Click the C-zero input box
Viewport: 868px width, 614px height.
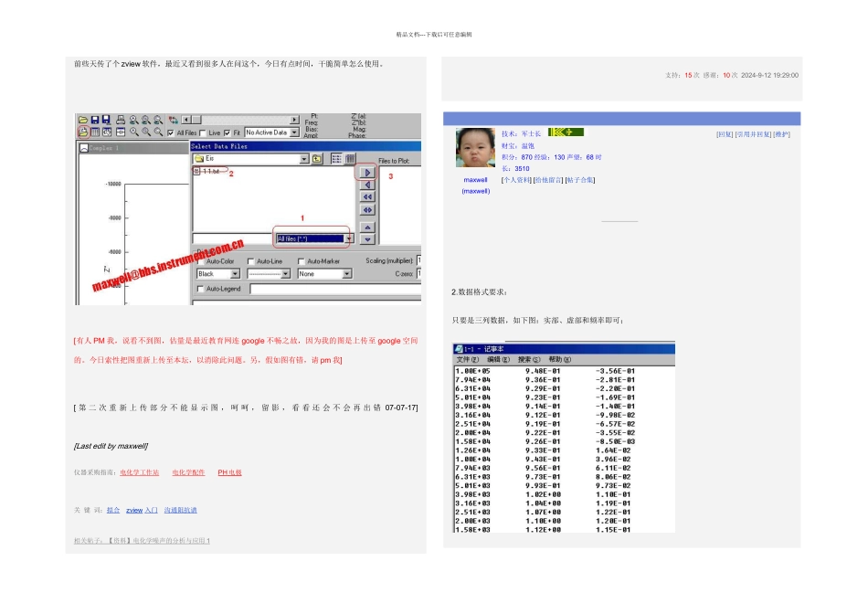coord(419,273)
